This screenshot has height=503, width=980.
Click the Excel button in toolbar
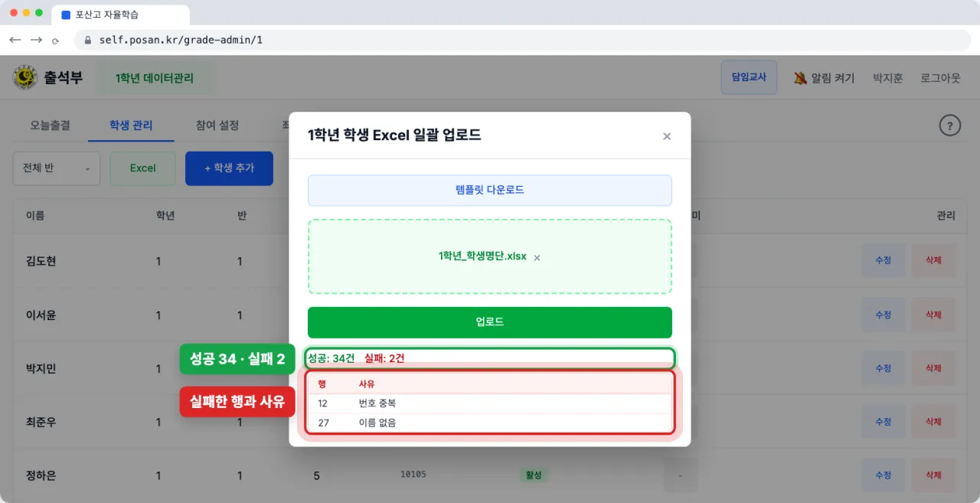pos(143,168)
